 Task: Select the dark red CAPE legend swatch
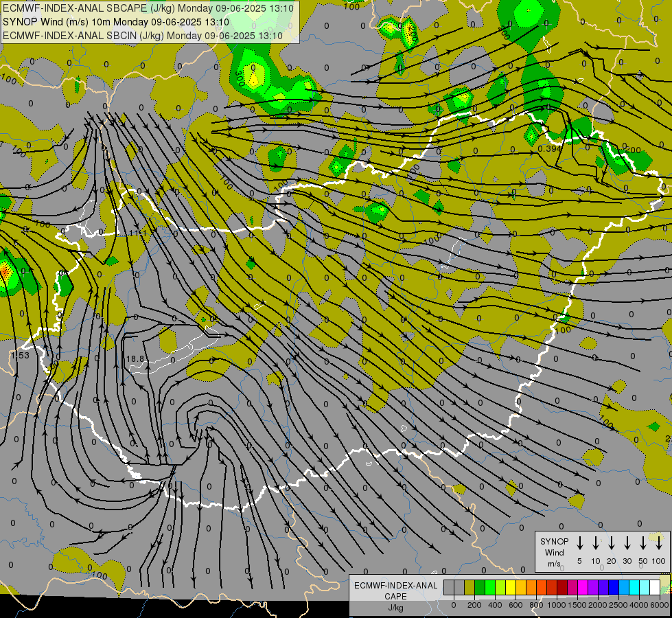[x=562, y=587]
